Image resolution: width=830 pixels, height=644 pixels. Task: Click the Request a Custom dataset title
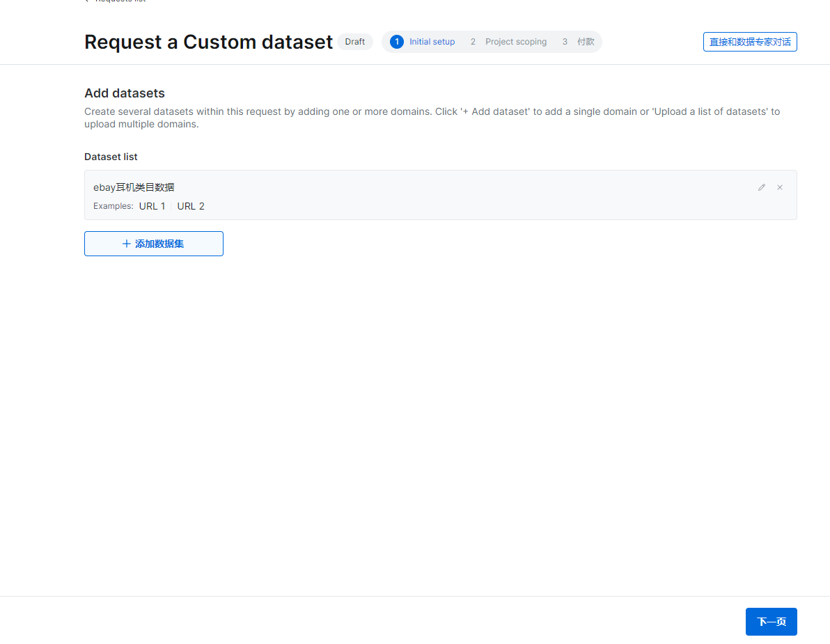pos(209,42)
